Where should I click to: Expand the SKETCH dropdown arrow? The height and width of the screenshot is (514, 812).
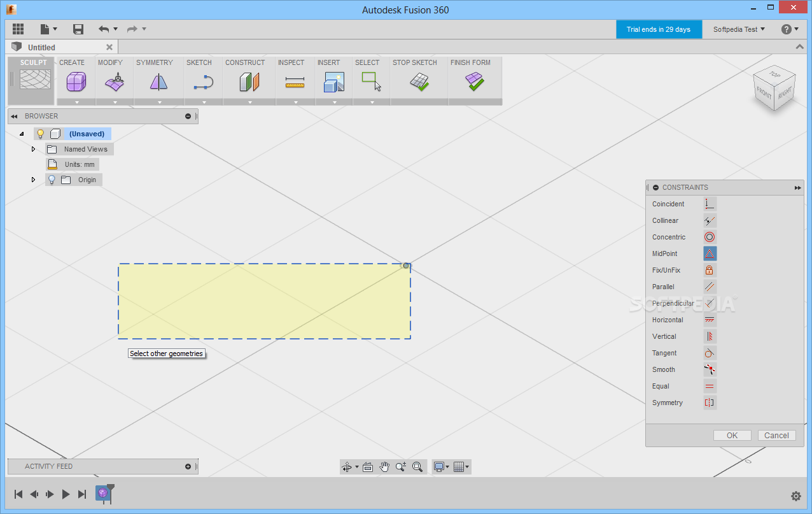(204, 102)
